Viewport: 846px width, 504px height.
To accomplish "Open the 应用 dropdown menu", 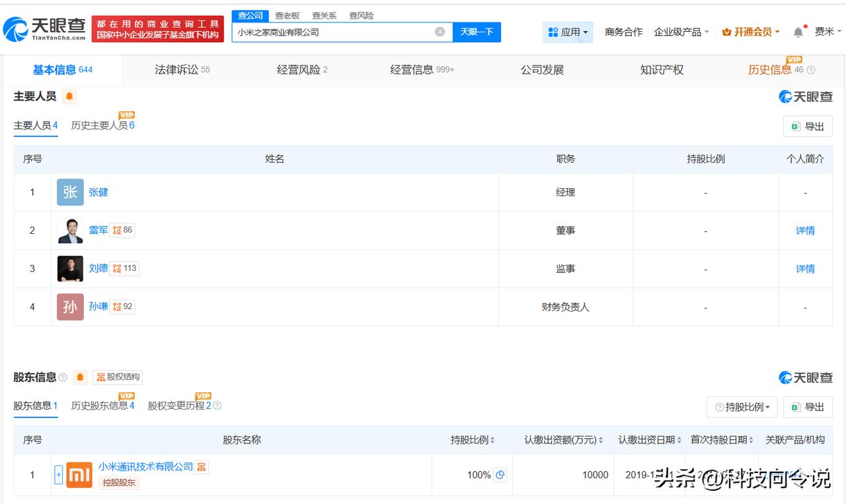I will (568, 32).
